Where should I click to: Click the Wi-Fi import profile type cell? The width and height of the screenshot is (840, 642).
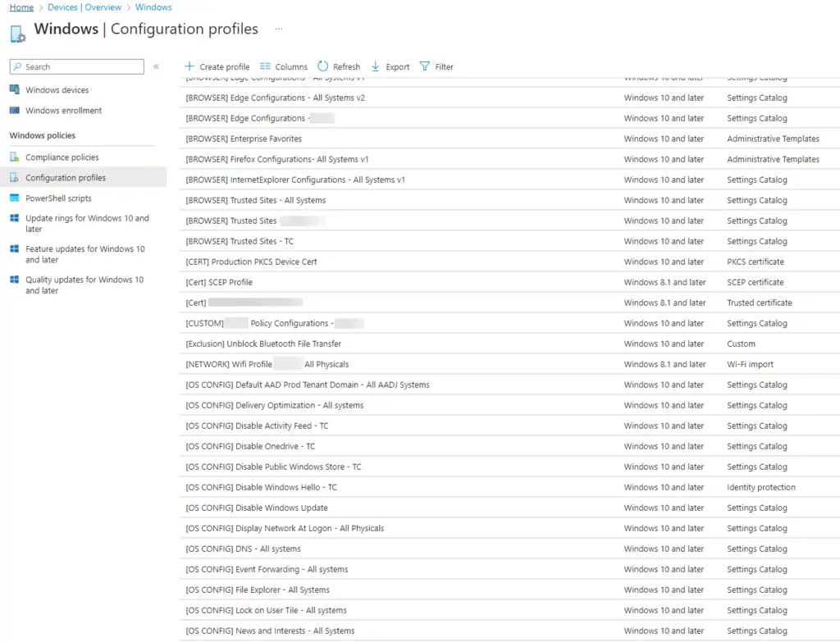click(x=750, y=364)
